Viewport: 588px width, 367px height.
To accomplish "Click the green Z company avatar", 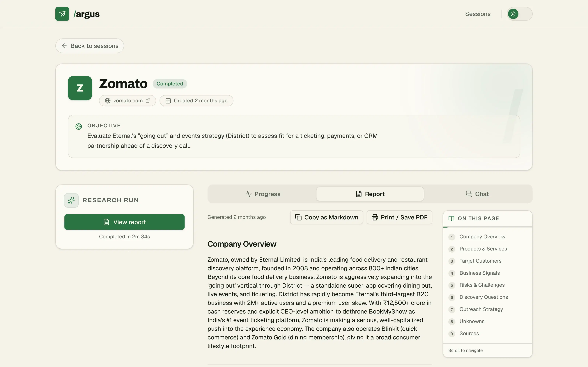I will (80, 88).
